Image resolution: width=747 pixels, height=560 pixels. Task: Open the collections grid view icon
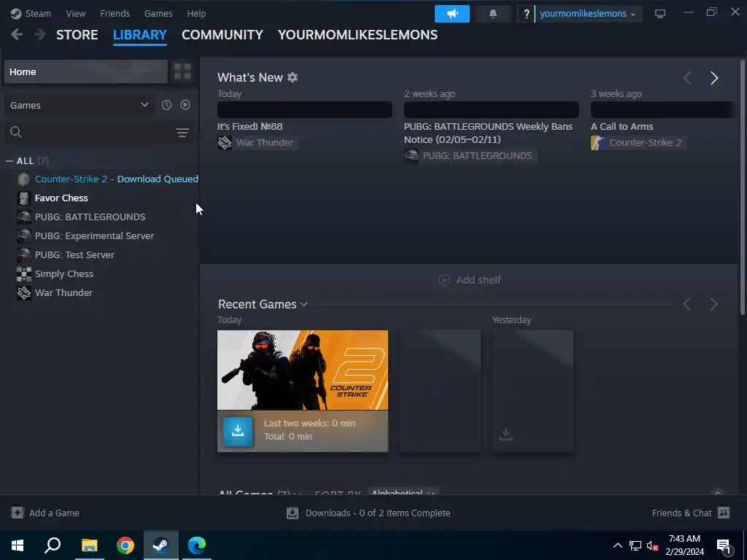tap(182, 72)
